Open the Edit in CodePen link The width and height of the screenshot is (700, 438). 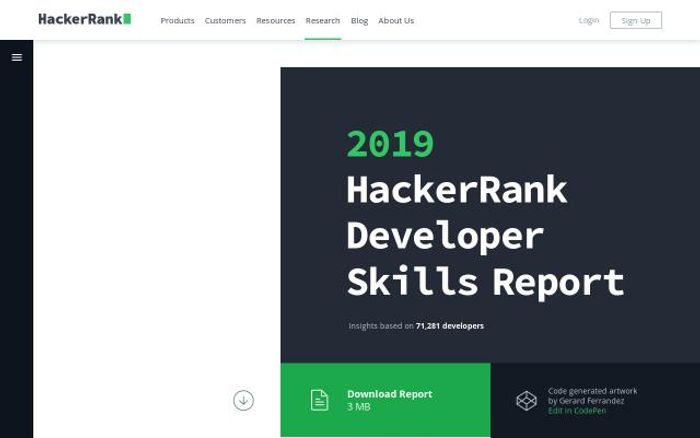tap(577, 411)
